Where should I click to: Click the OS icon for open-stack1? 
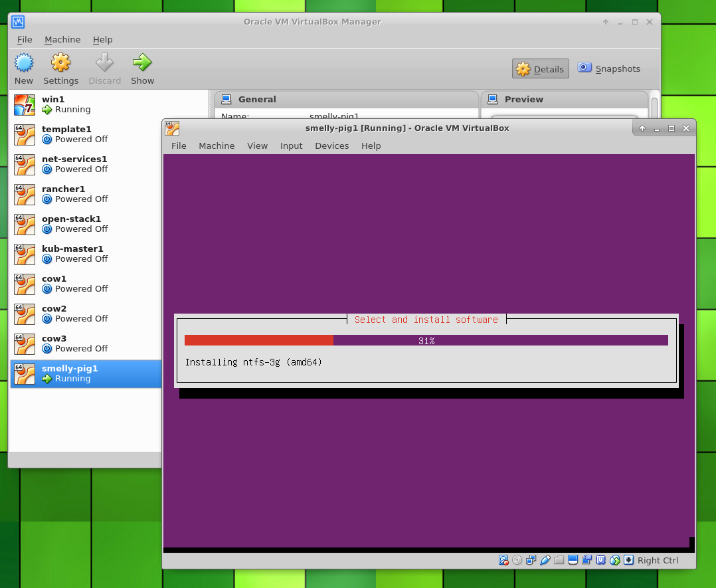tap(25, 225)
